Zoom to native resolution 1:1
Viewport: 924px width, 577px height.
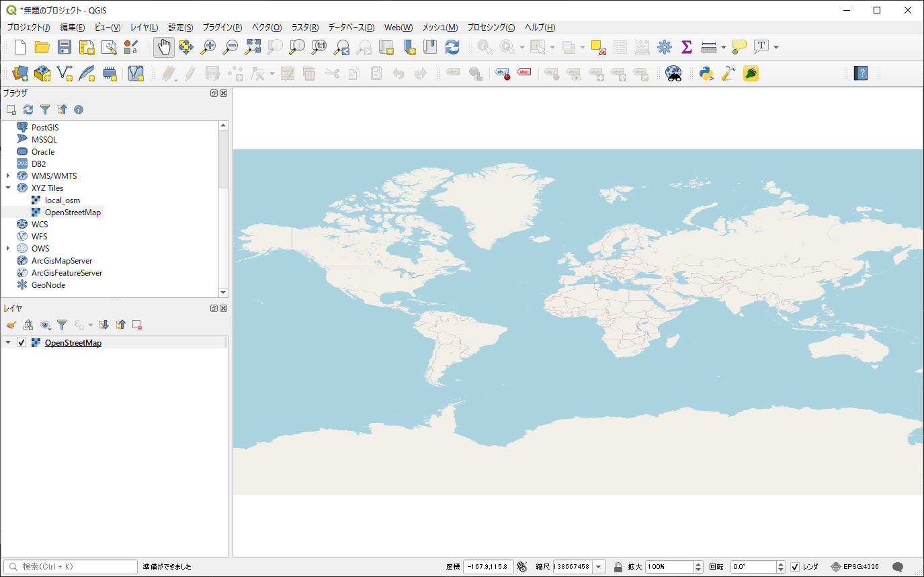pyautogui.click(x=319, y=47)
